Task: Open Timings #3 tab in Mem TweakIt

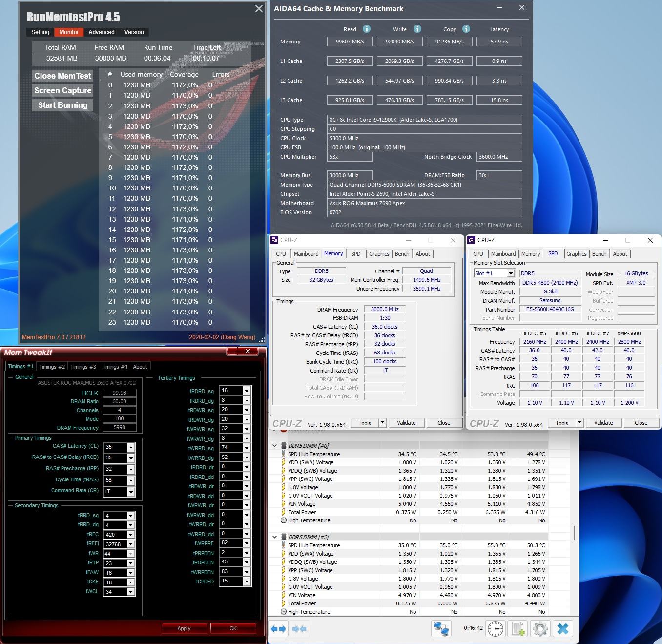Action: tap(83, 367)
